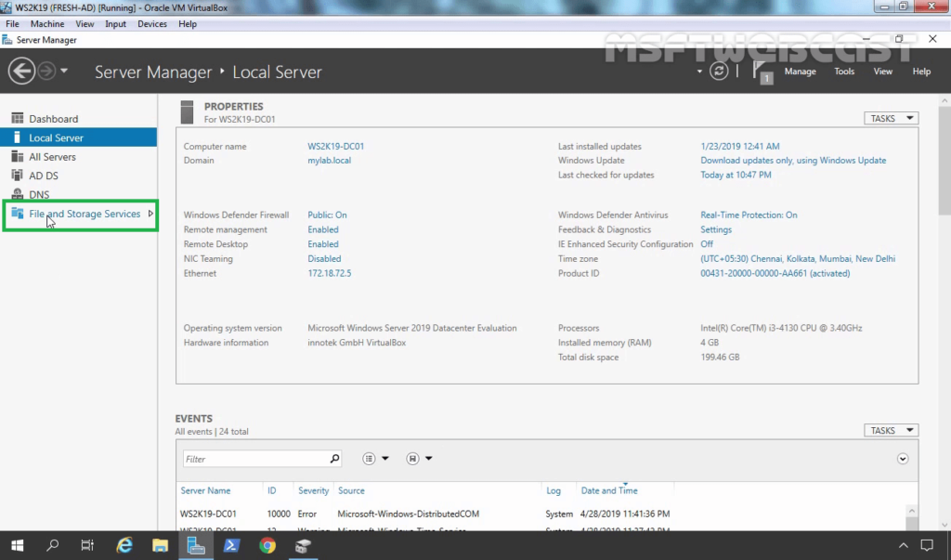This screenshot has width=951, height=560.
Task: Expand the Events section chevron
Action: [902, 459]
